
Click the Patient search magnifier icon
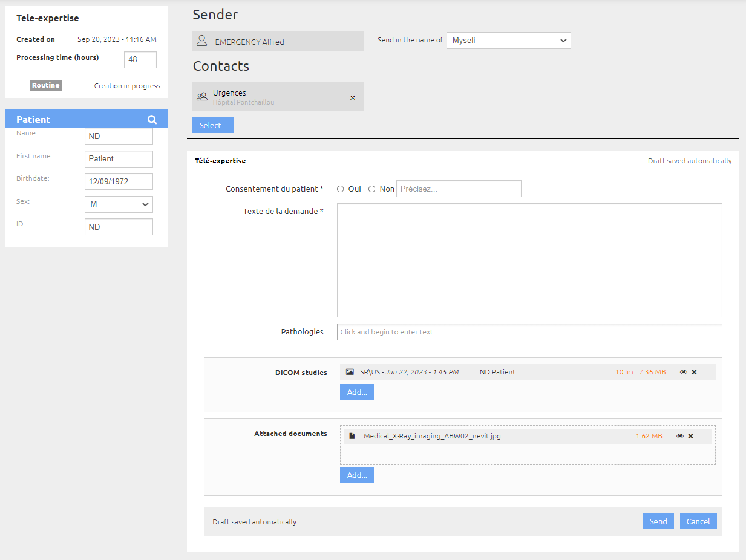click(x=152, y=120)
